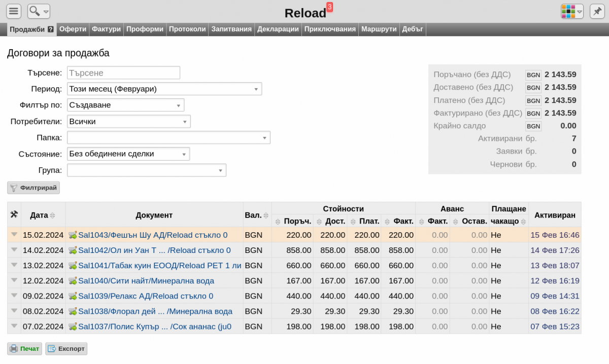Click the red notification badge 3
This screenshot has width=609, height=364.
point(330,7)
